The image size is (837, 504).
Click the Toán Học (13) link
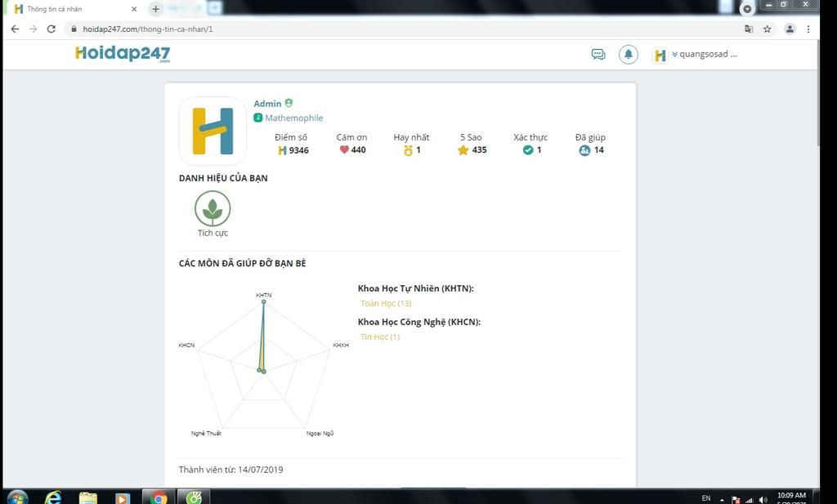click(x=386, y=303)
